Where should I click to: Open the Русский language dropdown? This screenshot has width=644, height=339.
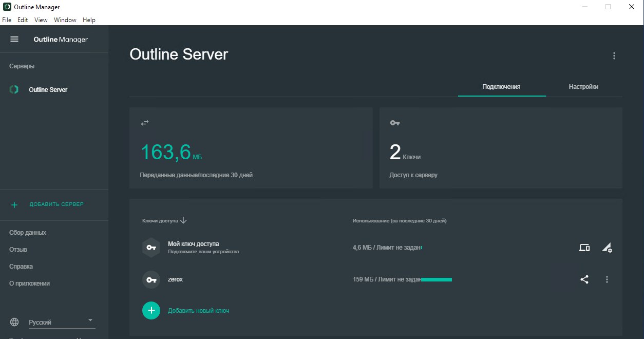tap(61, 322)
